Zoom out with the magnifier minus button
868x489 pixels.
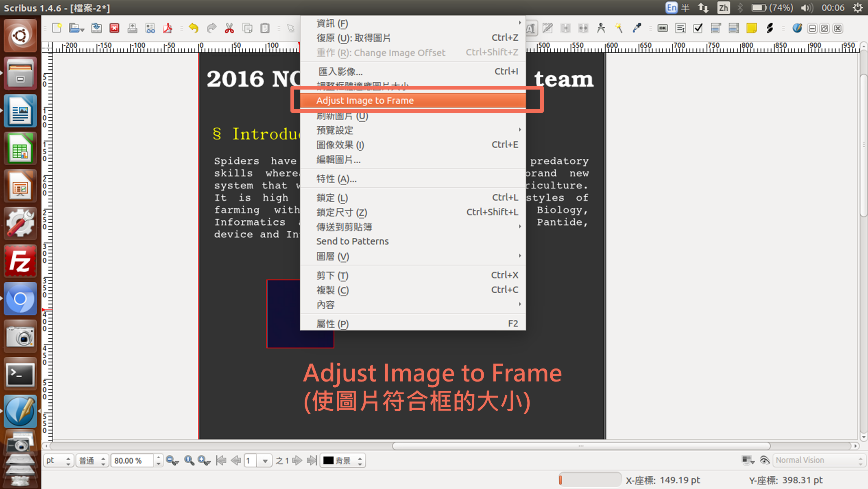tap(172, 460)
